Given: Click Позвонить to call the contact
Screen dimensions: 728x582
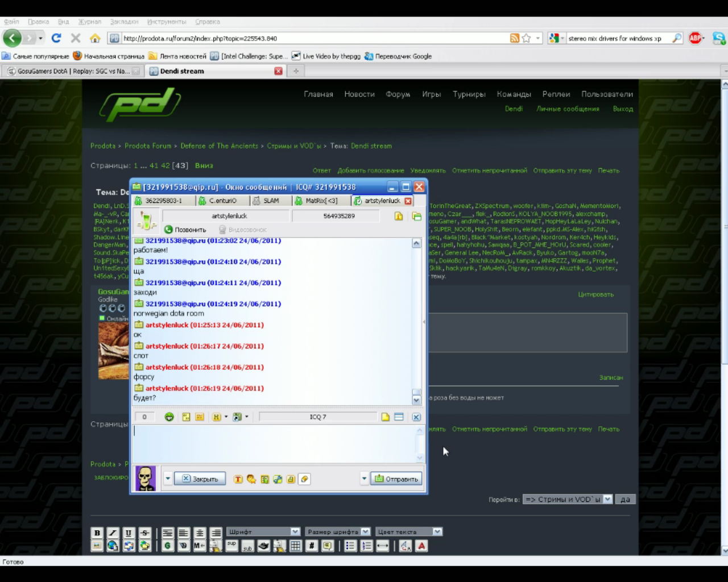Looking at the screenshot, I should click(185, 230).
